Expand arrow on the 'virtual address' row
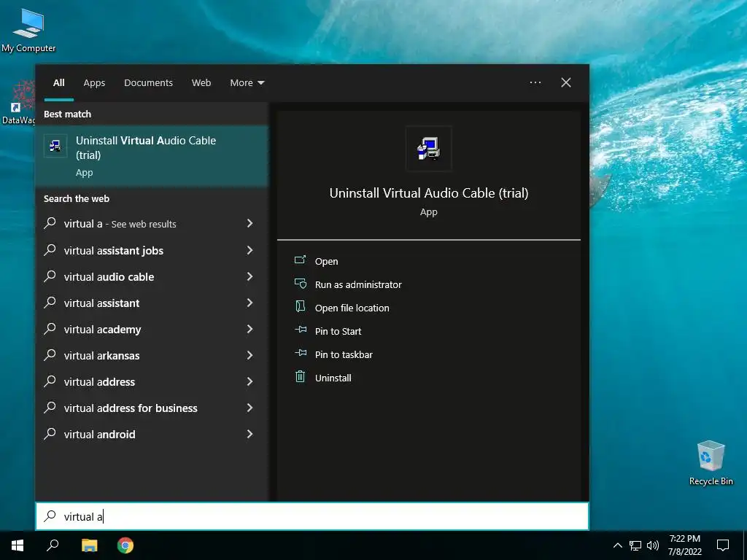The height and width of the screenshot is (560, 747). pyautogui.click(x=249, y=381)
